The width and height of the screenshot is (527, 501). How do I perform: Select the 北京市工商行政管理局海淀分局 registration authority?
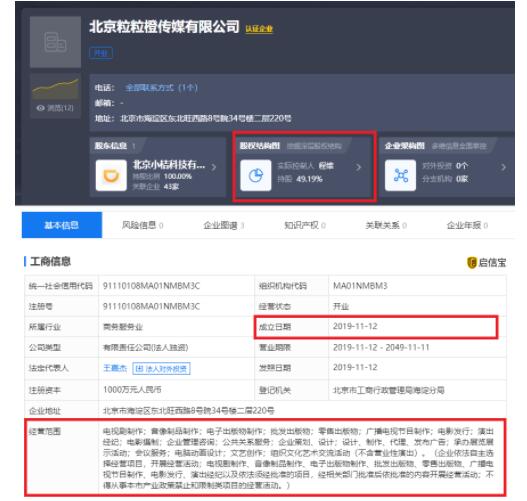click(x=389, y=390)
